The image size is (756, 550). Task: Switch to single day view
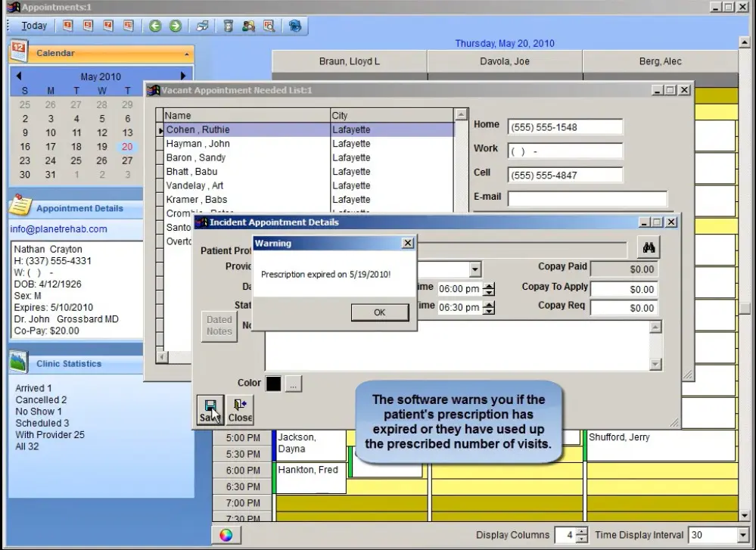click(67, 25)
